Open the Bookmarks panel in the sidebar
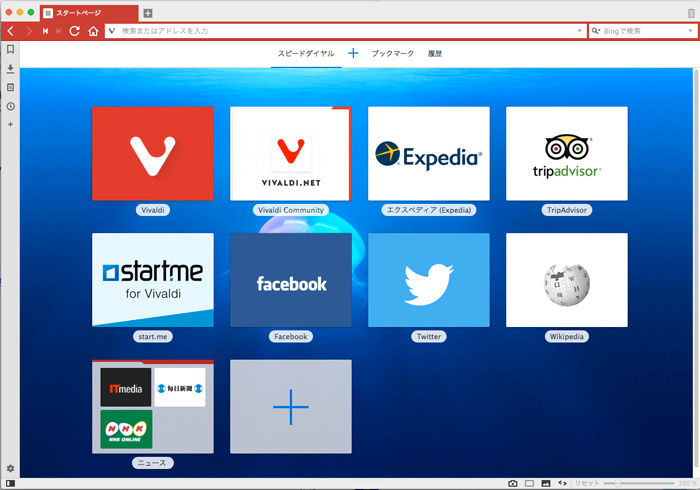This screenshot has height=490, width=700. [x=10, y=49]
